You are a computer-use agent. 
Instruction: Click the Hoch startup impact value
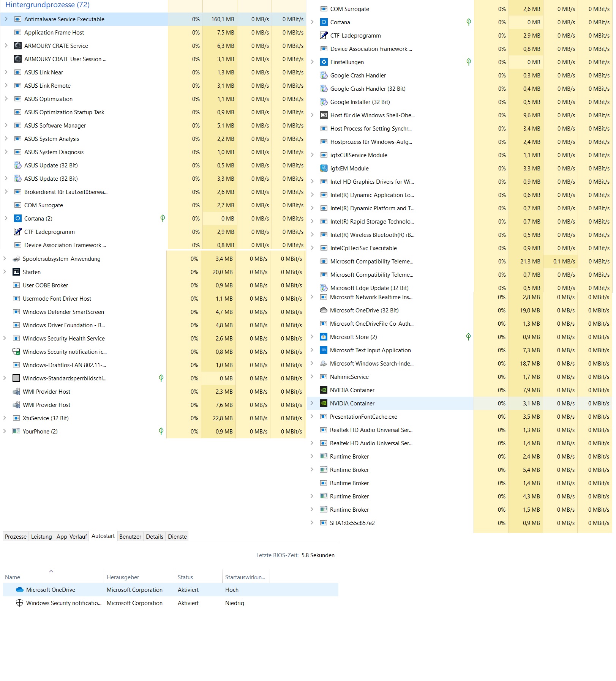tap(232, 590)
